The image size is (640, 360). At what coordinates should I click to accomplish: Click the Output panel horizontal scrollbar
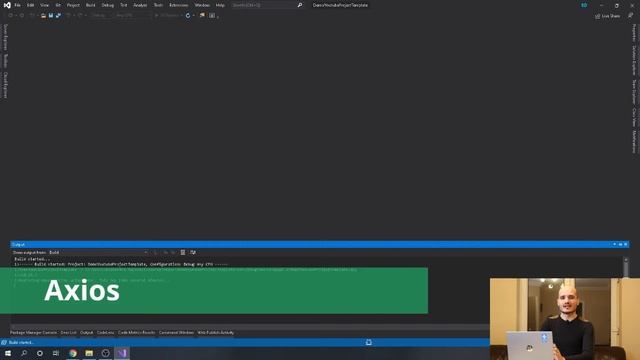pos(249,327)
